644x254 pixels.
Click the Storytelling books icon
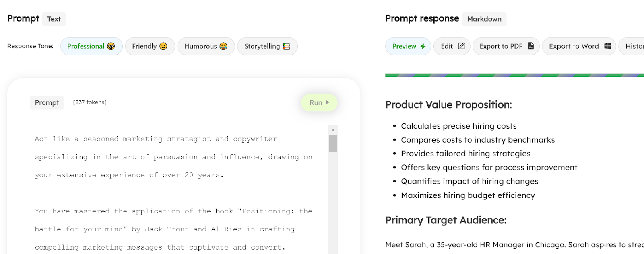tap(287, 46)
